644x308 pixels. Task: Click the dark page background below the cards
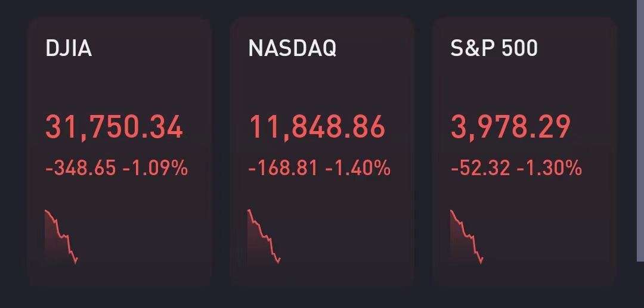coord(322,299)
